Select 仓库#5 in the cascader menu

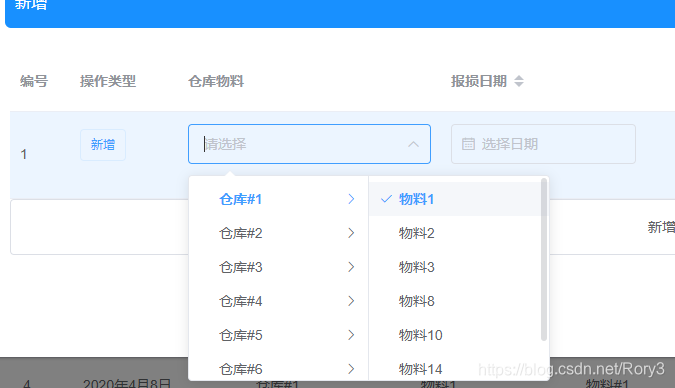279,335
